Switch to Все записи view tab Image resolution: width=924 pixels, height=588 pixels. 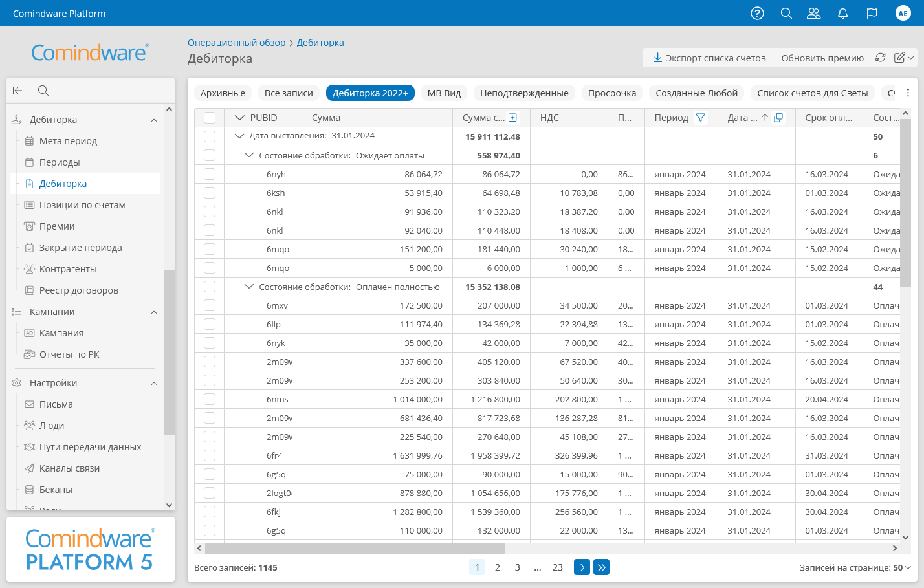[x=289, y=93]
